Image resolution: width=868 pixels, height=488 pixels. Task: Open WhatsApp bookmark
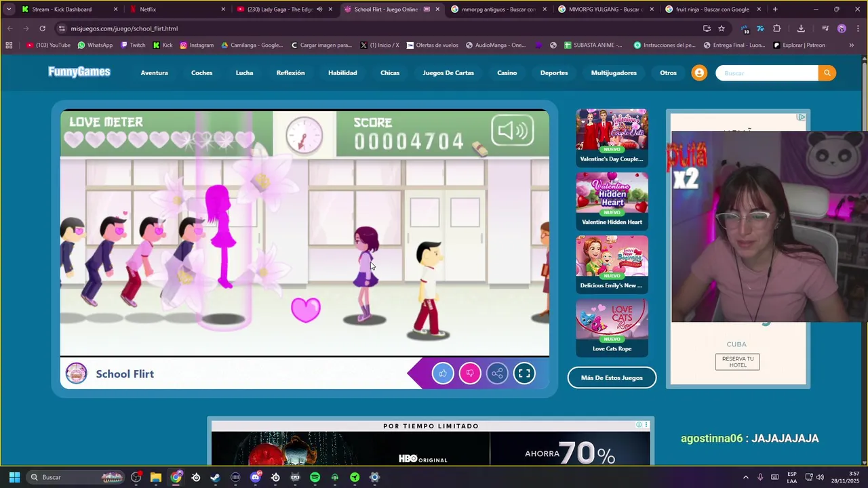95,45
